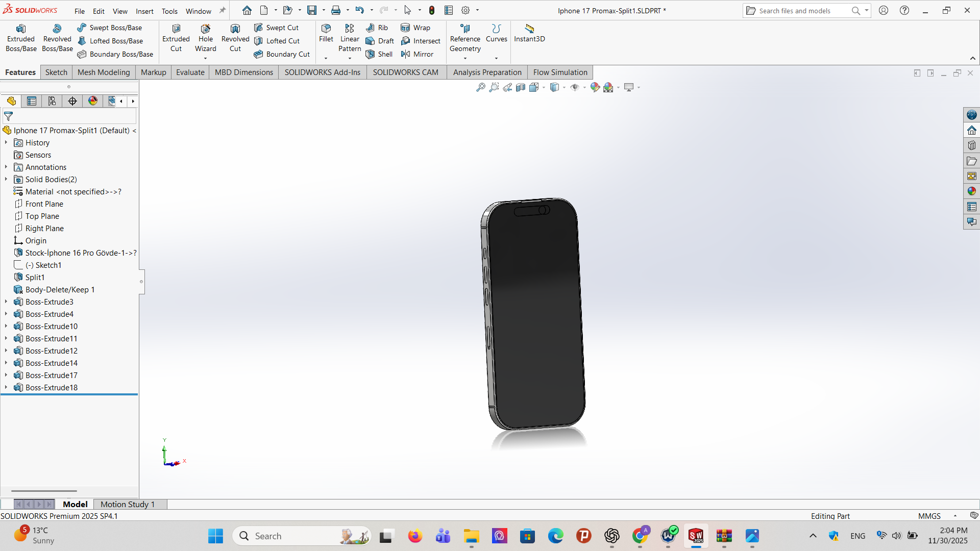Open the ConfigurationManager tab icon

pyautogui.click(x=52, y=101)
